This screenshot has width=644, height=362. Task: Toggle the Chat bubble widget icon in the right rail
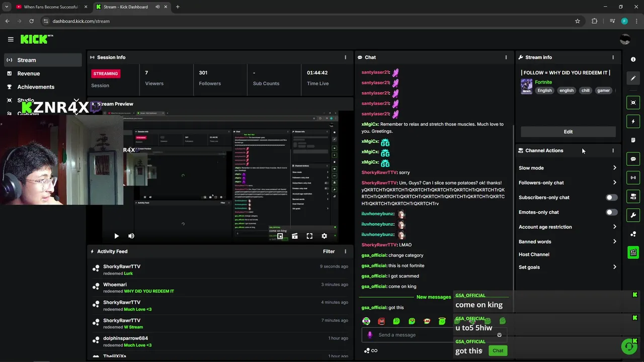[633, 159]
